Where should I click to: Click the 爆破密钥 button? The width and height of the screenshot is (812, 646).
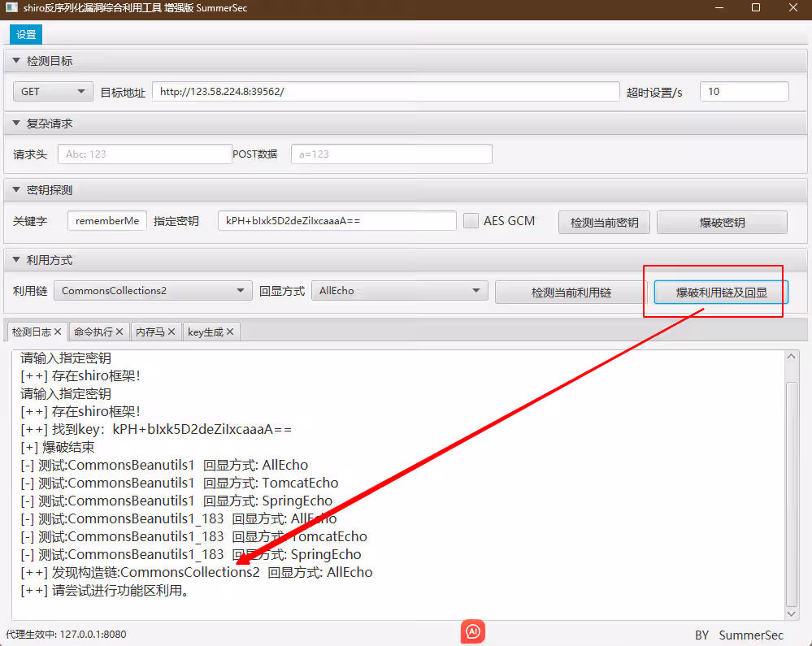[722, 222]
